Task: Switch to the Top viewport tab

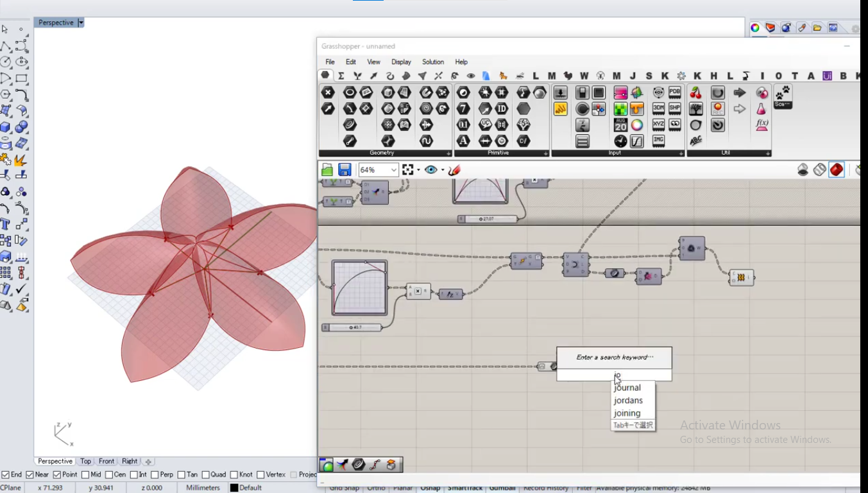Action: [85, 462]
